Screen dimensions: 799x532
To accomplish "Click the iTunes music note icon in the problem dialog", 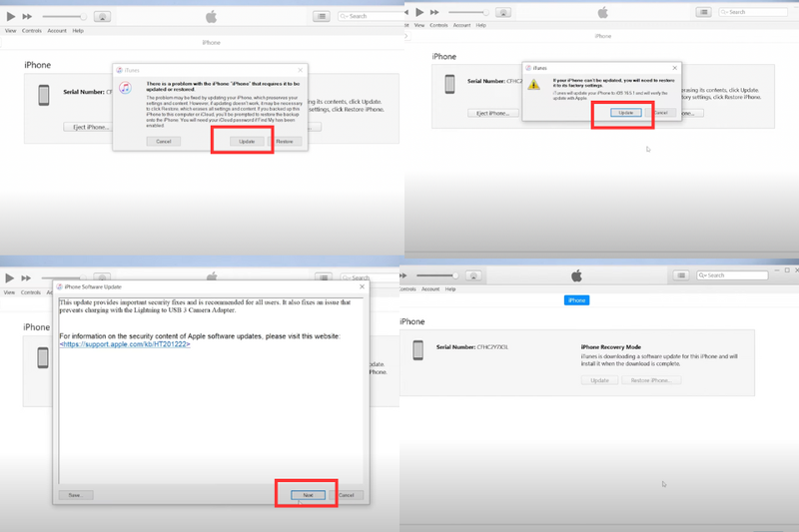I will pyautogui.click(x=126, y=88).
